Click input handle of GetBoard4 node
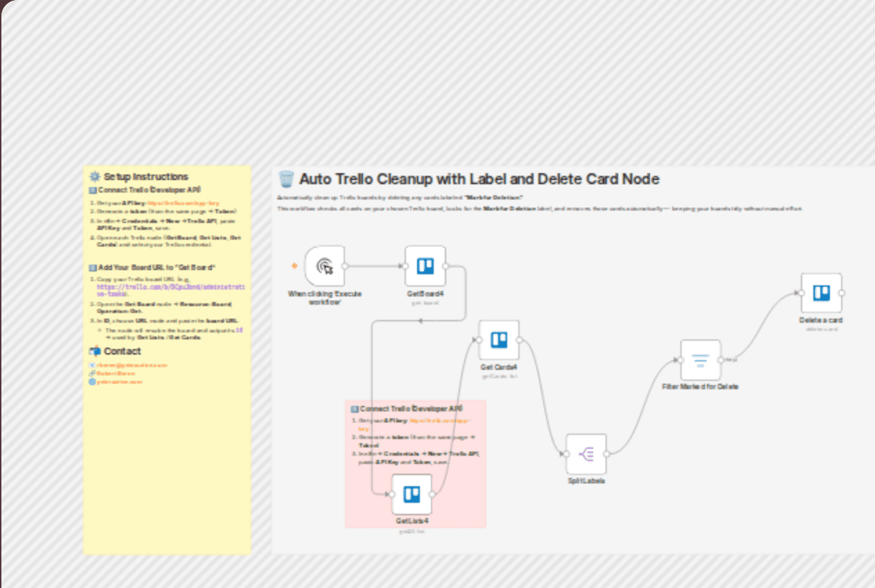Image resolution: width=875 pixels, height=588 pixels. (405, 265)
